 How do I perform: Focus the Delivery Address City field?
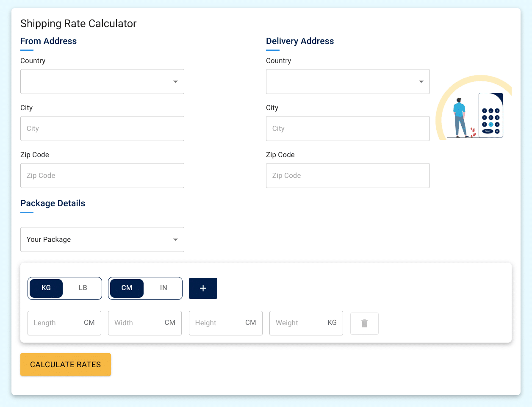tap(348, 129)
